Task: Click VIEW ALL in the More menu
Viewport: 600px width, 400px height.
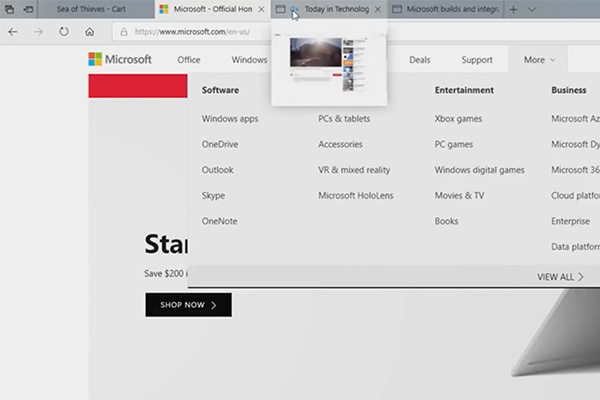Action: (x=560, y=277)
